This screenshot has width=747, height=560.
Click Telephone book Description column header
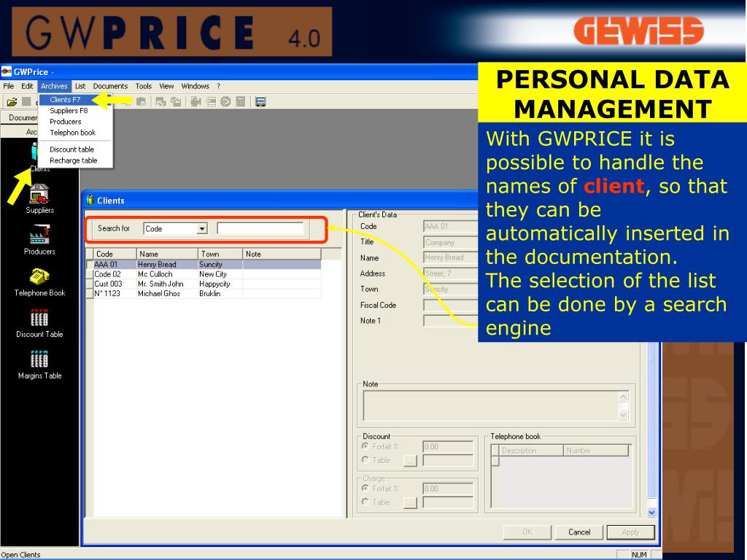click(x=531, y=451)
